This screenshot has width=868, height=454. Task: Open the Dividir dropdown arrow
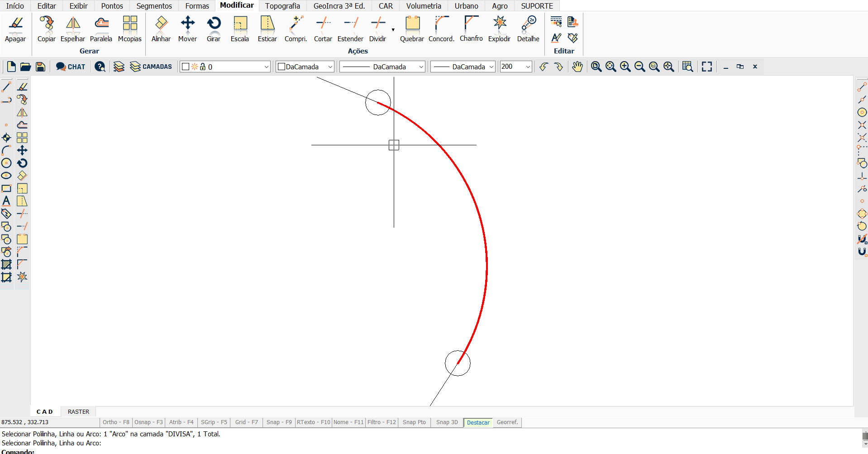393,30
